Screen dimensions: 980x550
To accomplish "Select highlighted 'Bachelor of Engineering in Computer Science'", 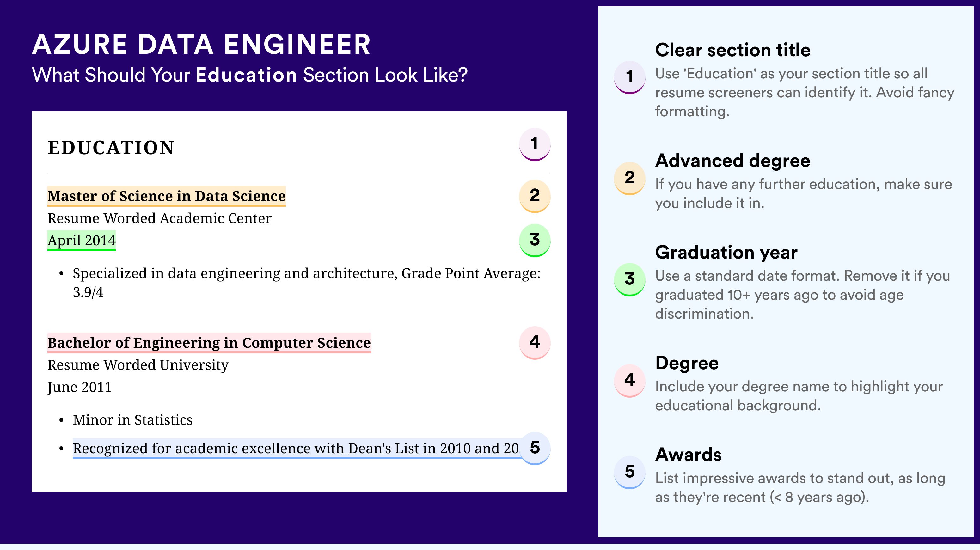I will coord(209,343).
